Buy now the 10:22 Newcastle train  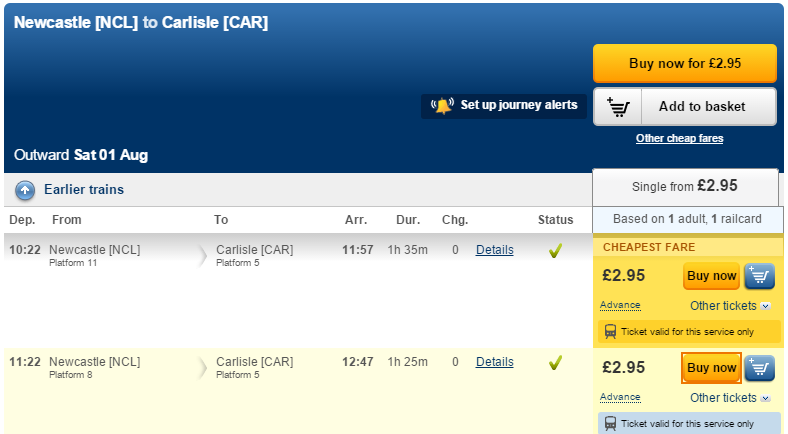[711, 276]
